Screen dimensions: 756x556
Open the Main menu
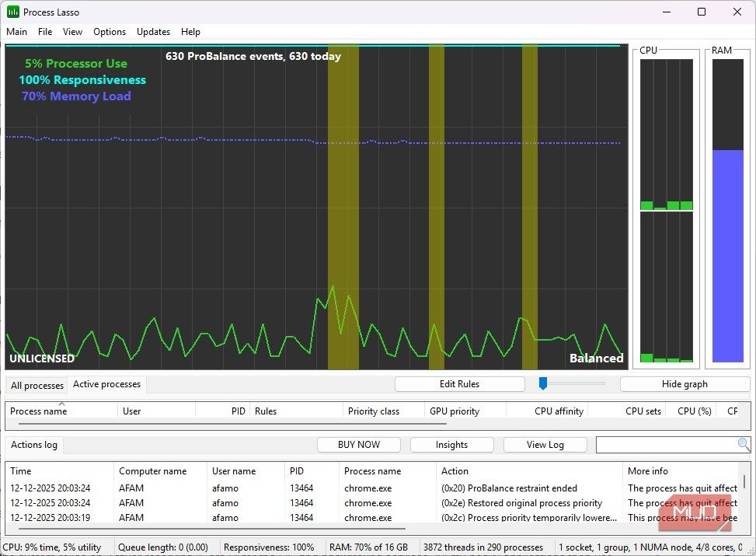(x=16, y=32)
